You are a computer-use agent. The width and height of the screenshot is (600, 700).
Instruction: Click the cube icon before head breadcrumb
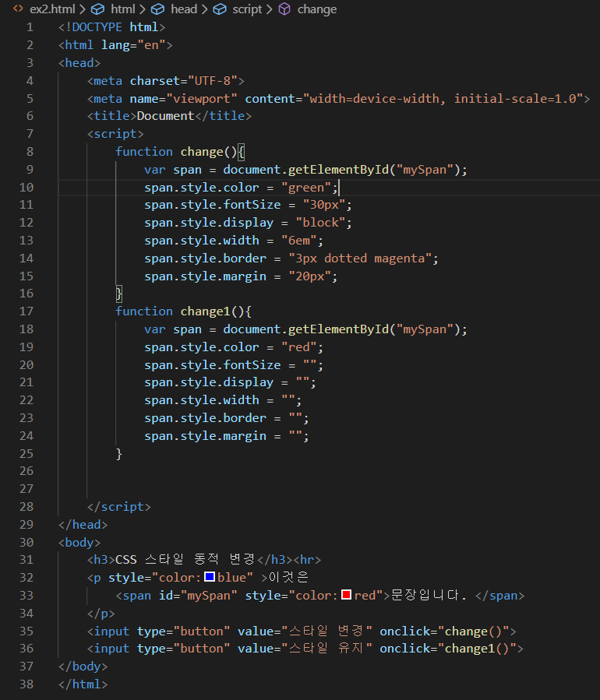coord(157,9)
